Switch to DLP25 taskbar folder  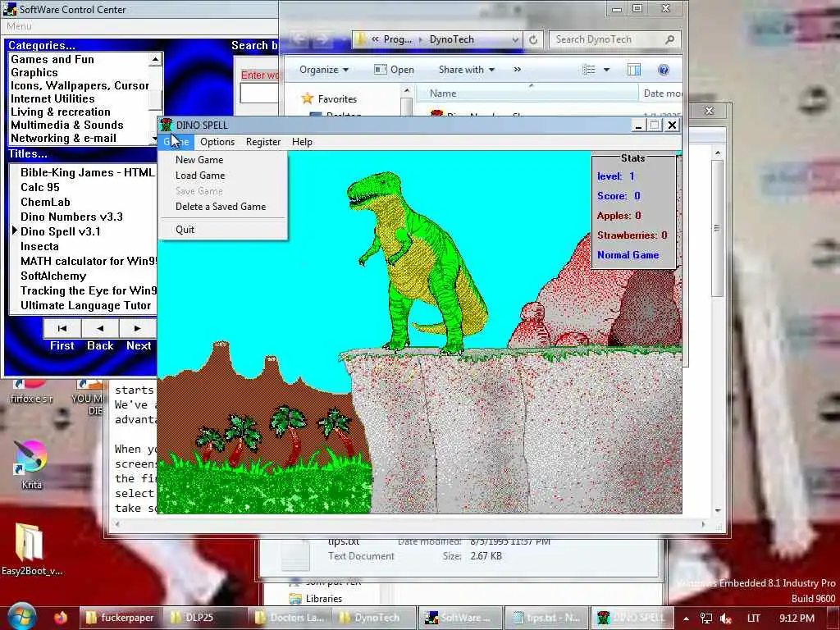(x=206, y=618)
